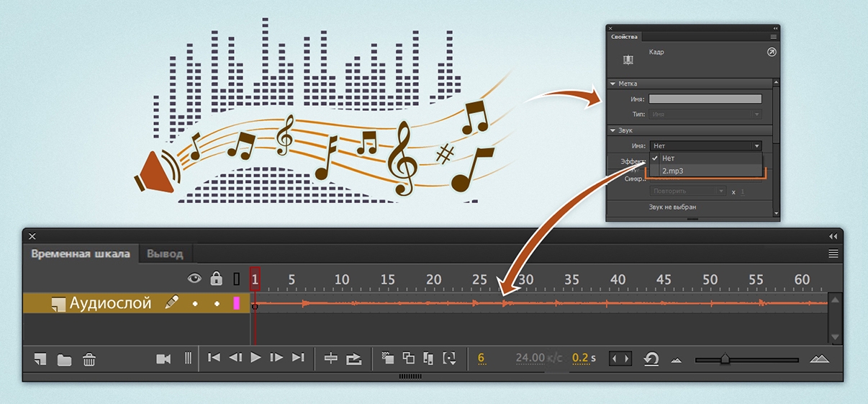Click magenta outline swatch of Аудиослой
The width and height of the screenshot is (868, 404).
[236, 304]
